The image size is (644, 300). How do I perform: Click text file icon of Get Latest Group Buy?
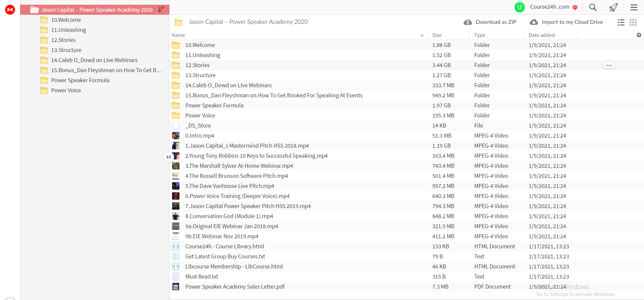tap(176, 256)
